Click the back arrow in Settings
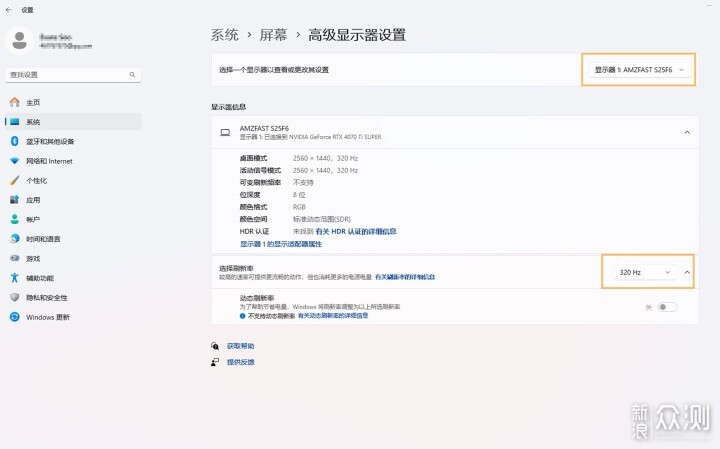720x449 pixels. tap(9, 9)
